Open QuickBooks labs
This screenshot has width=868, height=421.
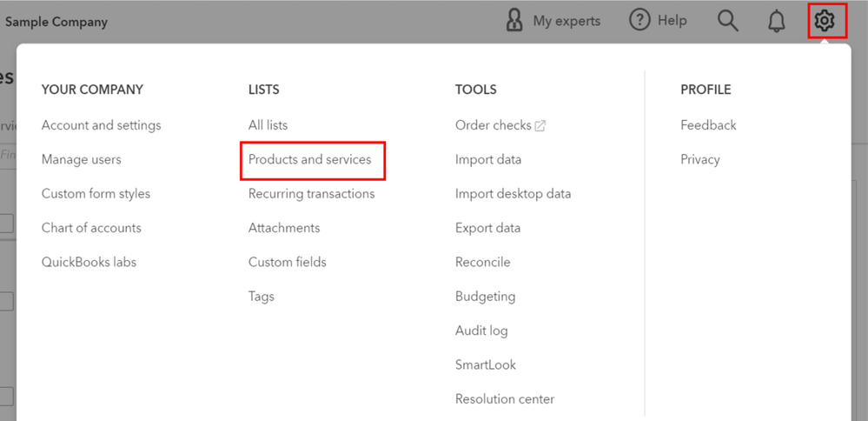click(x=89, y=263)
